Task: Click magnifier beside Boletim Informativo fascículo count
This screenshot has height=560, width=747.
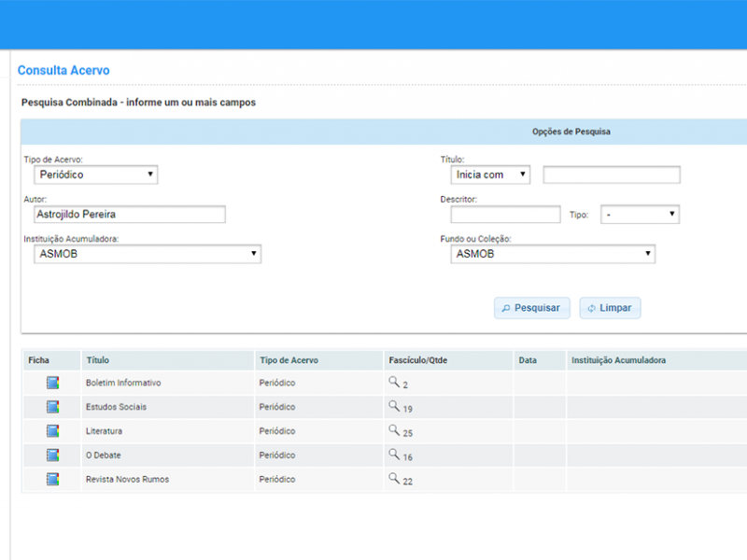Action: (394, 382)
